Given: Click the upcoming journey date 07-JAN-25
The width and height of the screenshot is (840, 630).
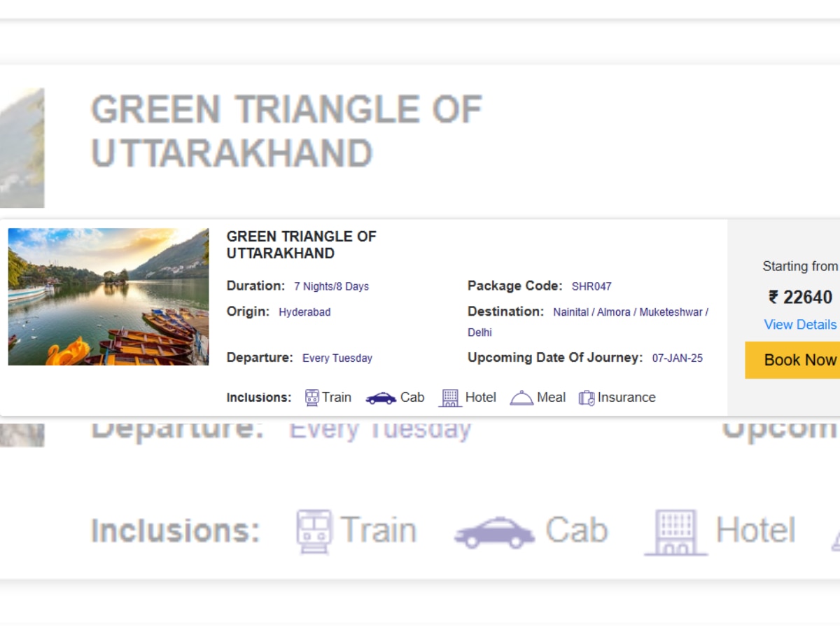Looking at the screenshot, I should tap(677, 358).
